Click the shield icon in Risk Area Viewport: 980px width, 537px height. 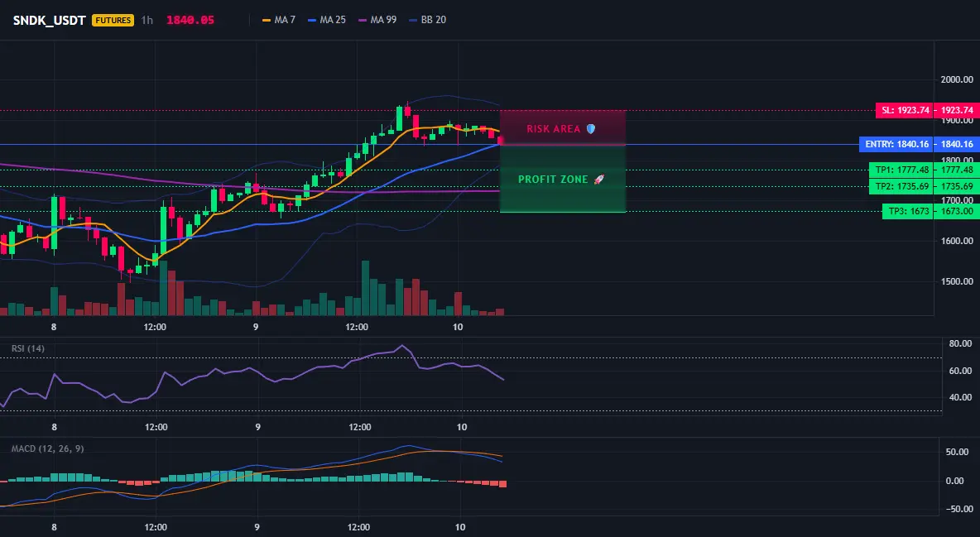(590, 129)
